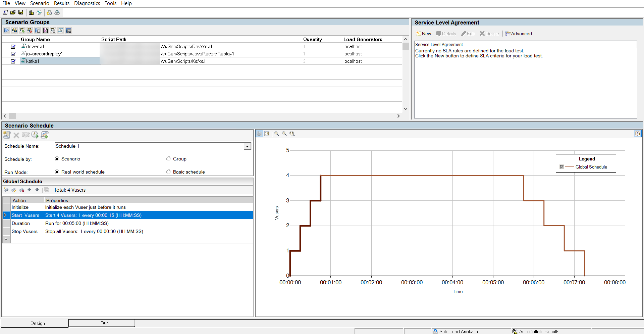Uncheck the devweb1 group checkbox
Screen dimensions: 644x334
[x=13, y=47]
